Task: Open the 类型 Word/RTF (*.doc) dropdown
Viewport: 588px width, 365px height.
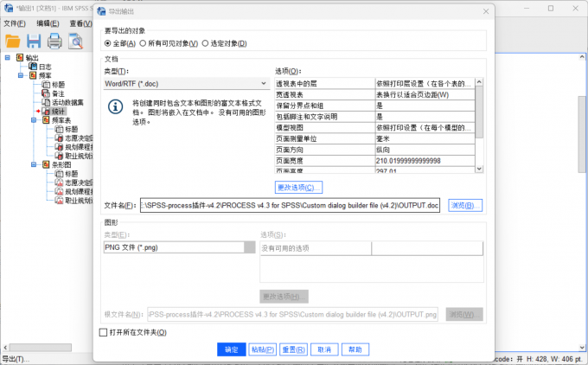Action: point(187,83)
